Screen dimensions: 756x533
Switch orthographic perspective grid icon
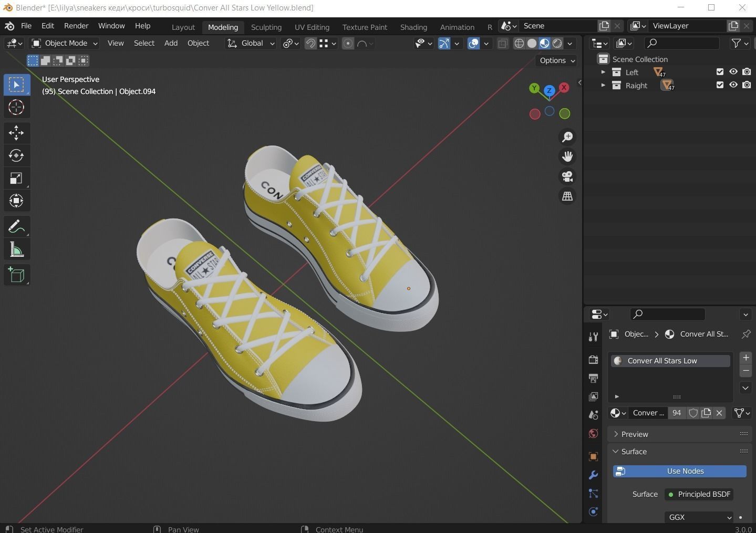(x=567, y=196)
